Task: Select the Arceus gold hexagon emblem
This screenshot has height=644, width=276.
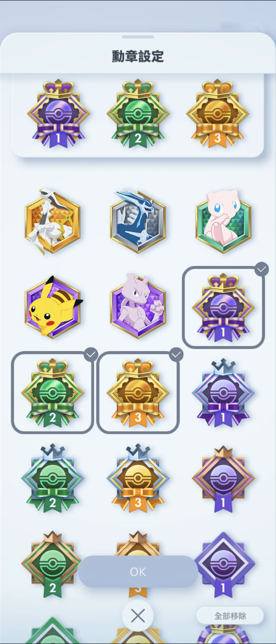Action: 52,222
